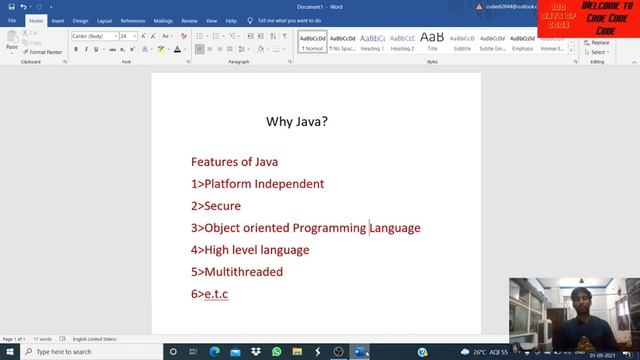Save the document from Quick Access Toolbar
Screen dimensions: 640x360
click(11, 7)
